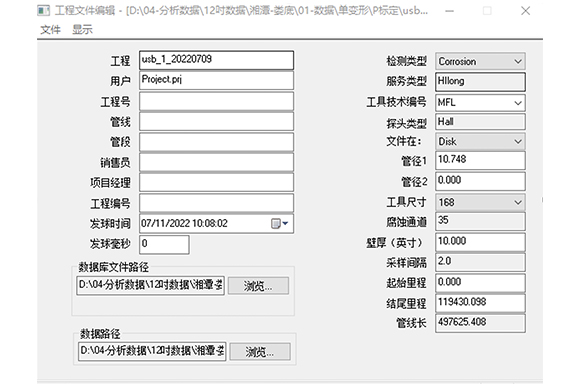The image size is (579, 384).
Task: Click the 发球毫秒 field showing 0
Action: [164, 244]
